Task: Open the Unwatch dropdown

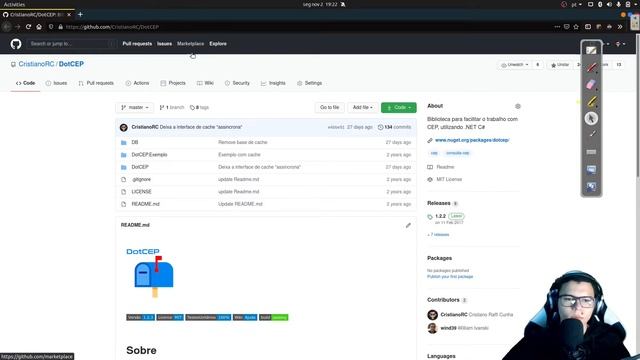Action: pyautogui.click(x=515, y=65)
